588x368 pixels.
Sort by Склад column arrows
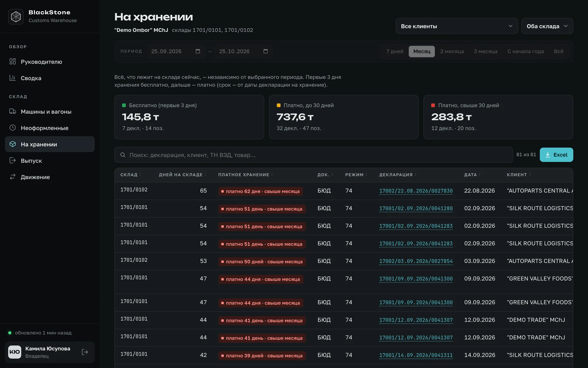[x=140, y=175]
